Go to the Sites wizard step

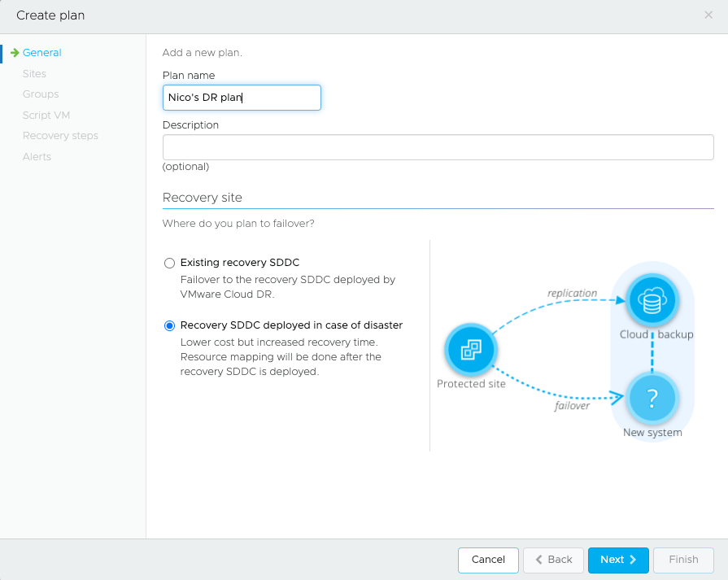pyautogui.click(x=34, y=74)
